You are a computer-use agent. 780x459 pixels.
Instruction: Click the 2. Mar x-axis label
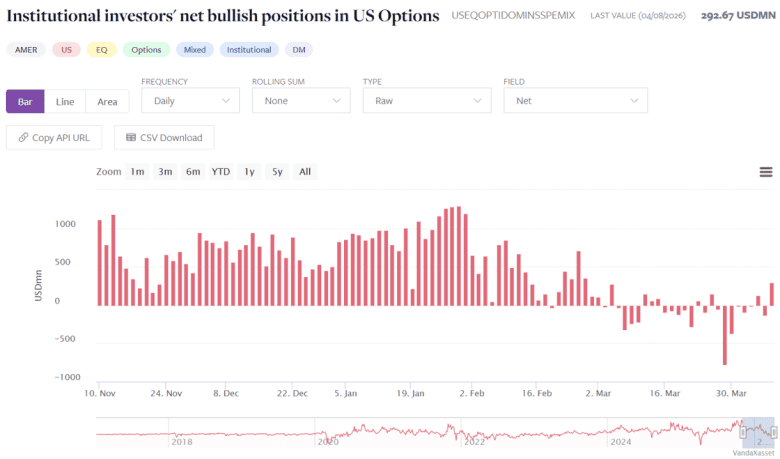click(598, 393)
